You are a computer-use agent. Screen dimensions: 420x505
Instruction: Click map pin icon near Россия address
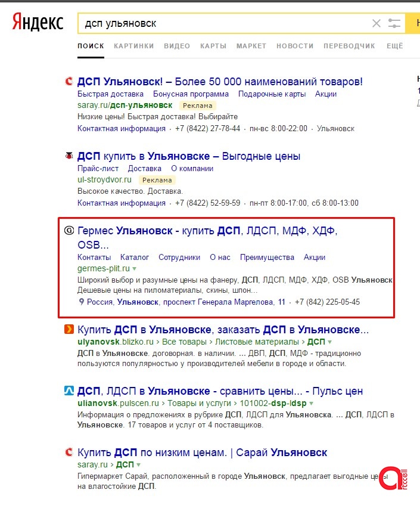pos(82,302)
